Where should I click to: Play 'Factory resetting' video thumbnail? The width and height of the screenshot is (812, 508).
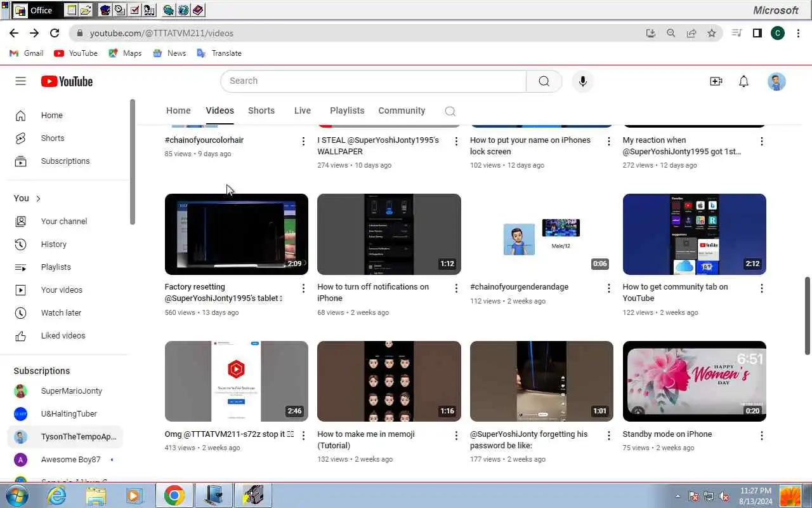click(x=237, y=234)
